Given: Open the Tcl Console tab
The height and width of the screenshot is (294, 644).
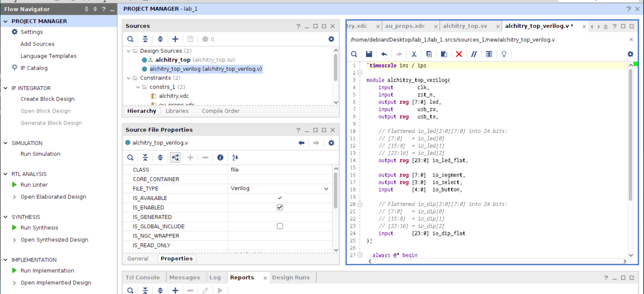Looking at the screenshot, I should 142,277.
